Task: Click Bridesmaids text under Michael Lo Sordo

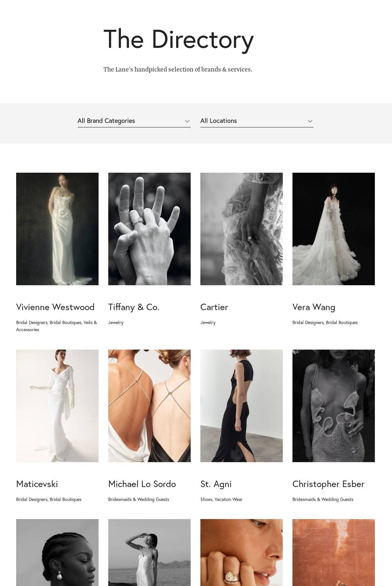Action: coord(139,499)
